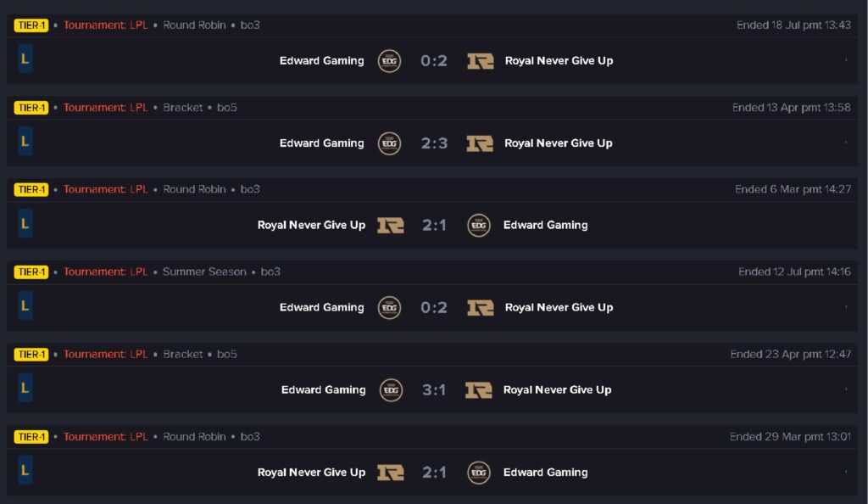Screen dimensions: 868x504
Task: Click Royal Never Give Up logo in 23 Apr match
Action: click(479, 390)
